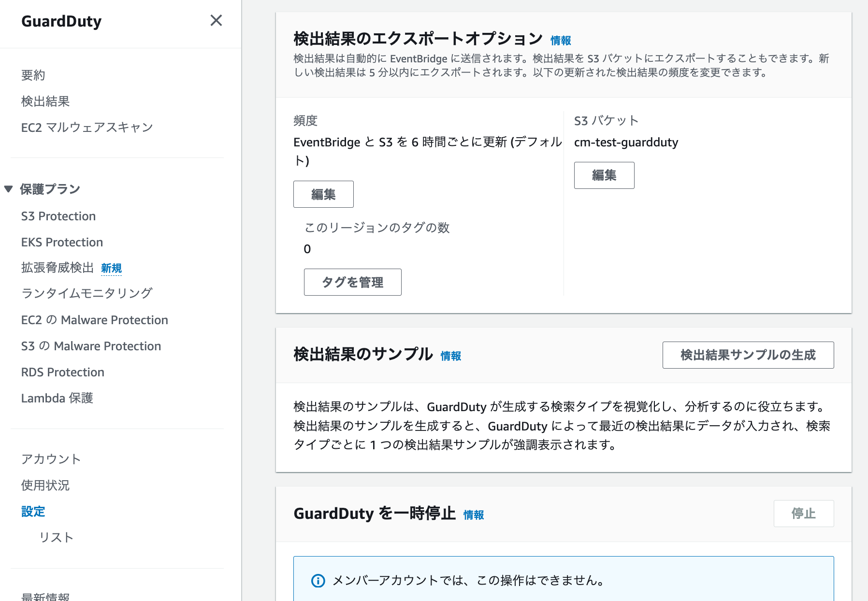Click 編集 button under S3 バケット
The width and height of the screenshot is (868, 601).
[x=604, y=175]
